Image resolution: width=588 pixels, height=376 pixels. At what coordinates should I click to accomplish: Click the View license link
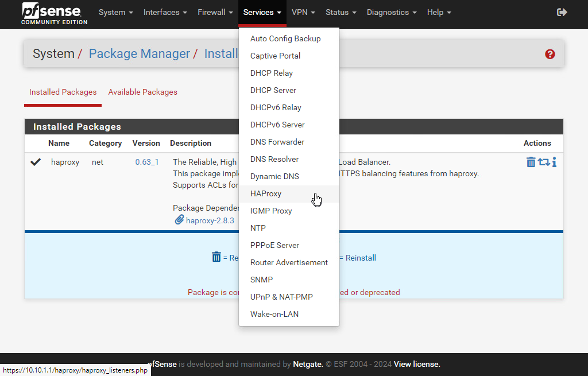(x=417, y=364)
